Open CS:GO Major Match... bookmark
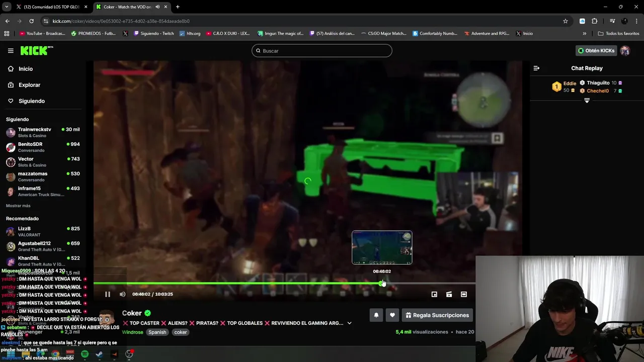Viewport: 644px width, 362px height. pos(383,34)
